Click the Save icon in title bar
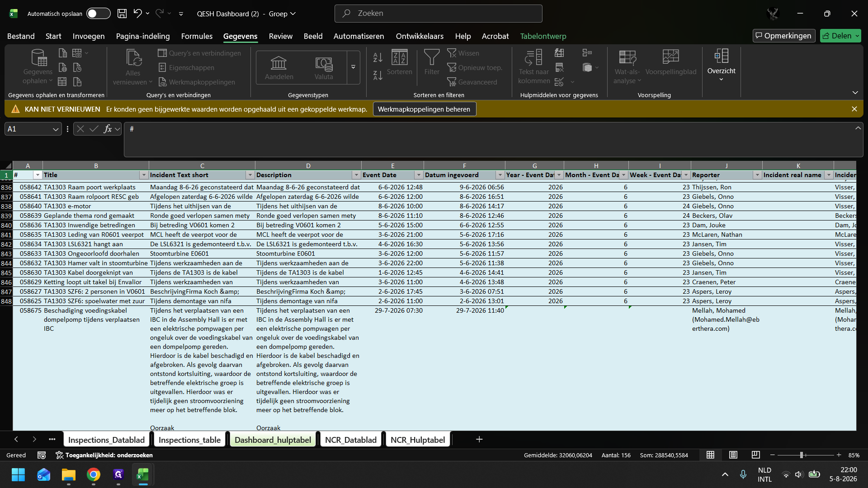Screen dimensions: 868x488 click(x=122, y=14)
